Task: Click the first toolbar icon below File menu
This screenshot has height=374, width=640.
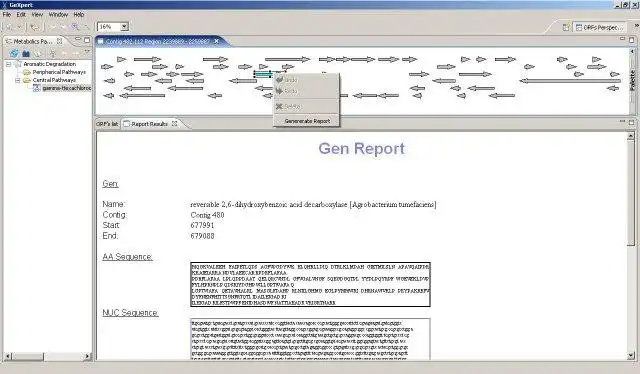Action: (x=9, y=27)
